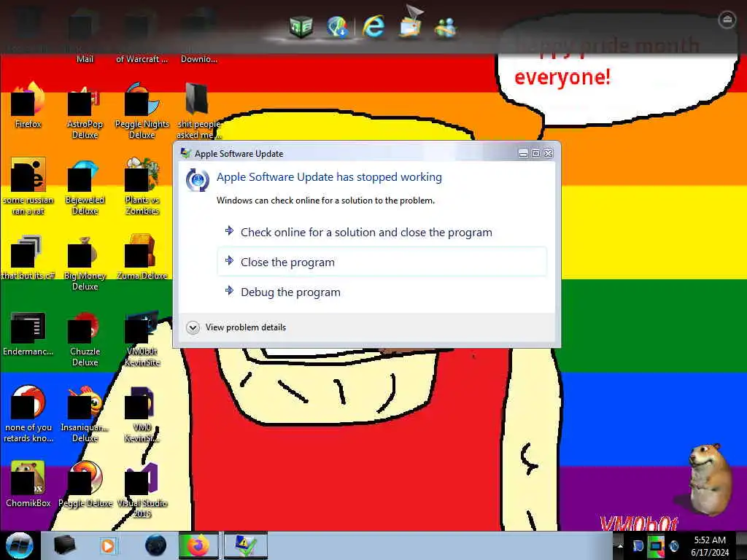
Task: Close the Apple Software Update dialog
Action: click(x=549, y=153)
